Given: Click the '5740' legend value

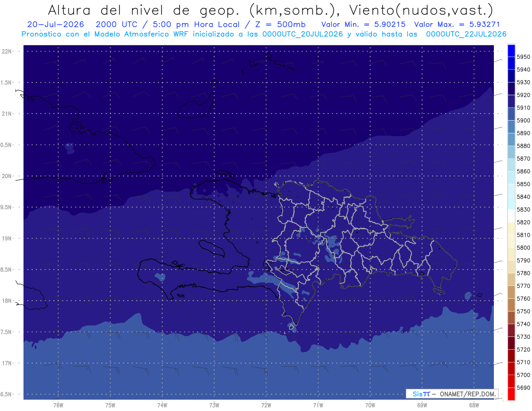Looking at the screenshot, I should pos(524,324).
